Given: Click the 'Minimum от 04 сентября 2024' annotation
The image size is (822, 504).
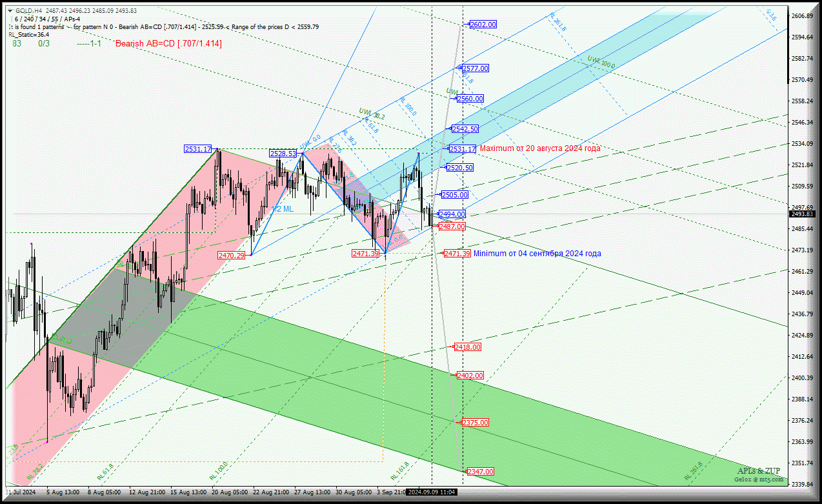Looking at the screenshot, I should point(537,254).
